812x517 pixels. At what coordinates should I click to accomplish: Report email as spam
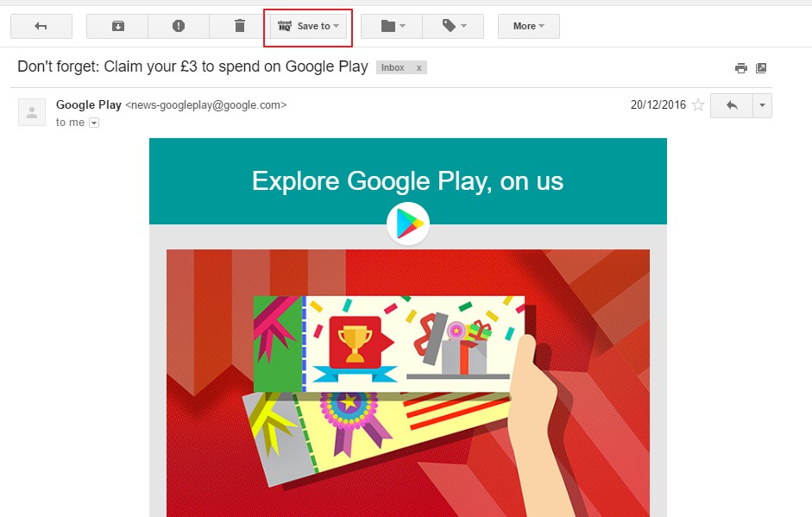[x=179, y=26]
